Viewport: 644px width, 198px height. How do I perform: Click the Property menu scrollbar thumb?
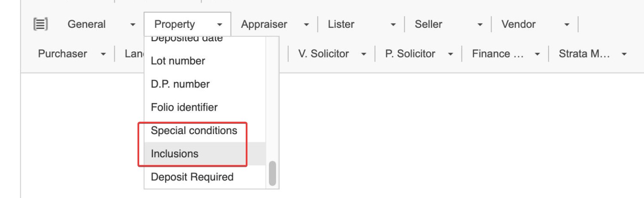click(272, 173)
